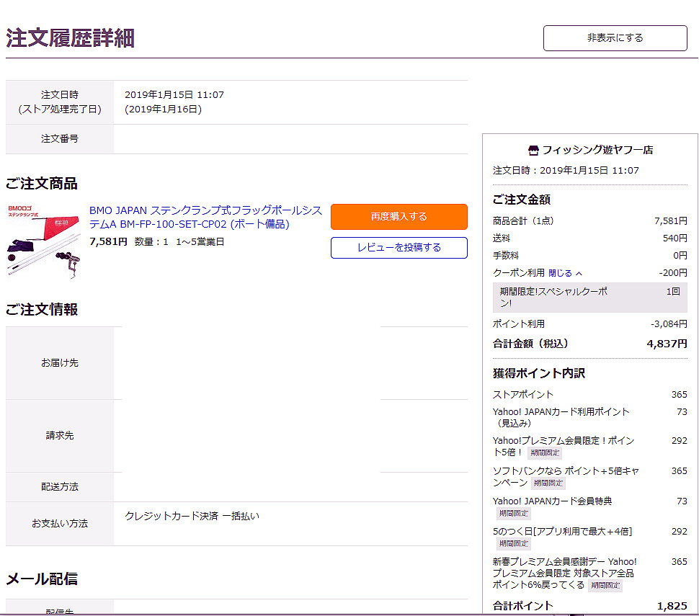Select クレジットカード決済 一括払い text
The width and height of the screenshot is (699, 616).
(192, 516)
